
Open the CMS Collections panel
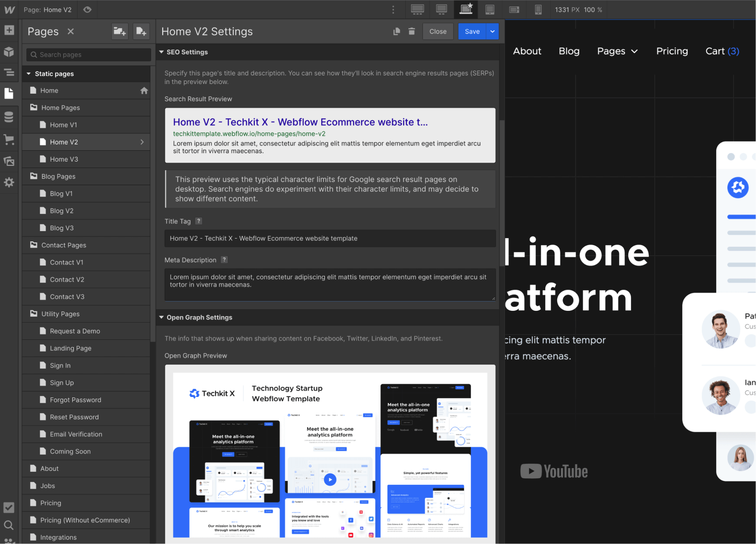tap(9, 117)
